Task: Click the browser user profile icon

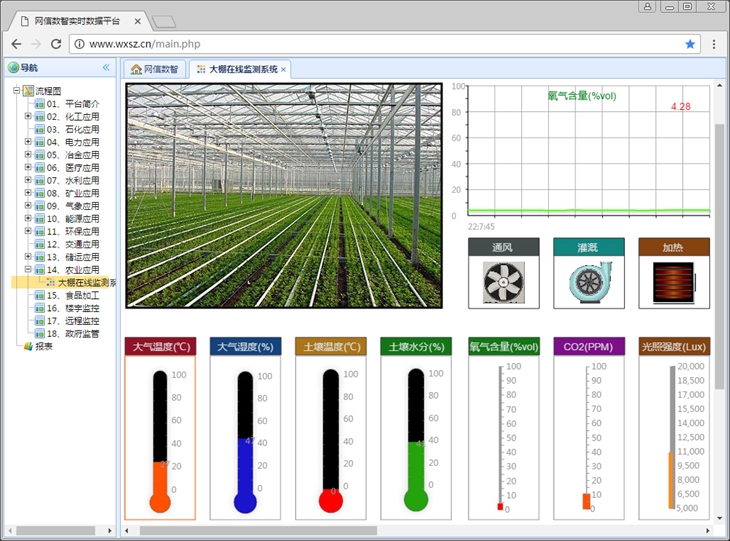Action: (647, 6)
